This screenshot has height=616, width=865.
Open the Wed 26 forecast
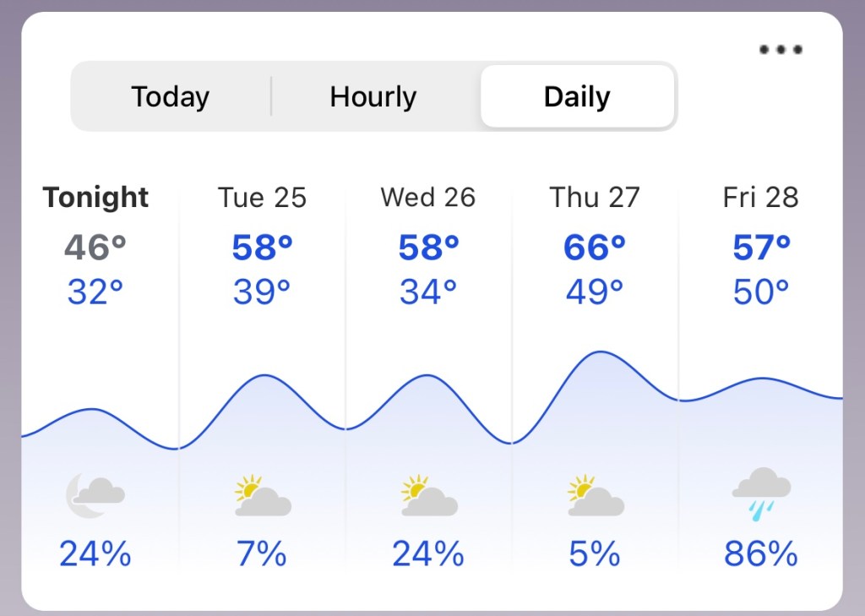[428, 198]
